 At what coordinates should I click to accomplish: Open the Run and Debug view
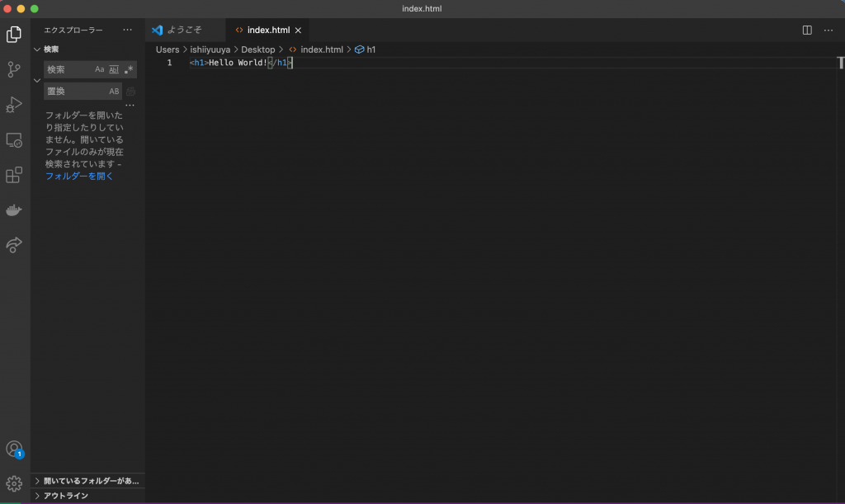pyautogui.click(x=14, y=105)
